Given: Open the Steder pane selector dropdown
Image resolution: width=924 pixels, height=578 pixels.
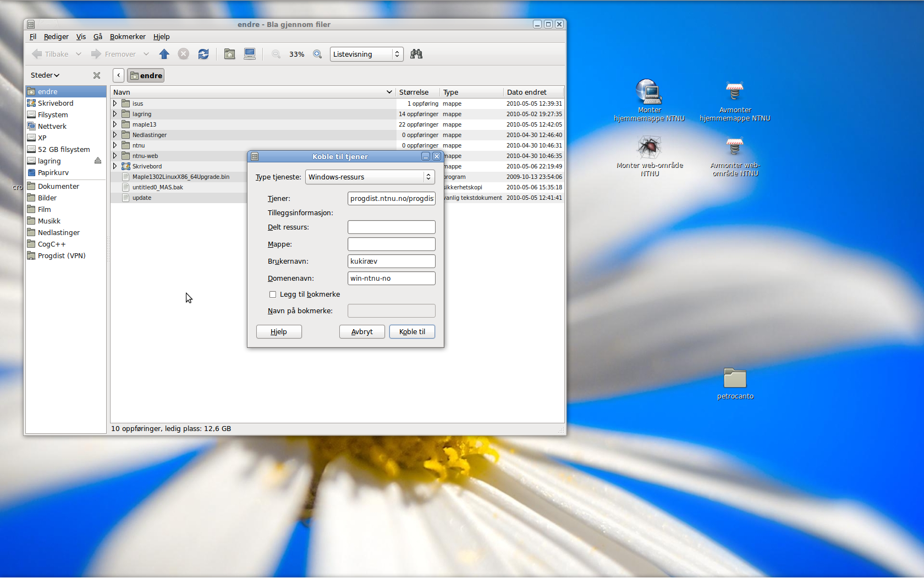Looking at the screenshot, I should click(x=45, y=75).
